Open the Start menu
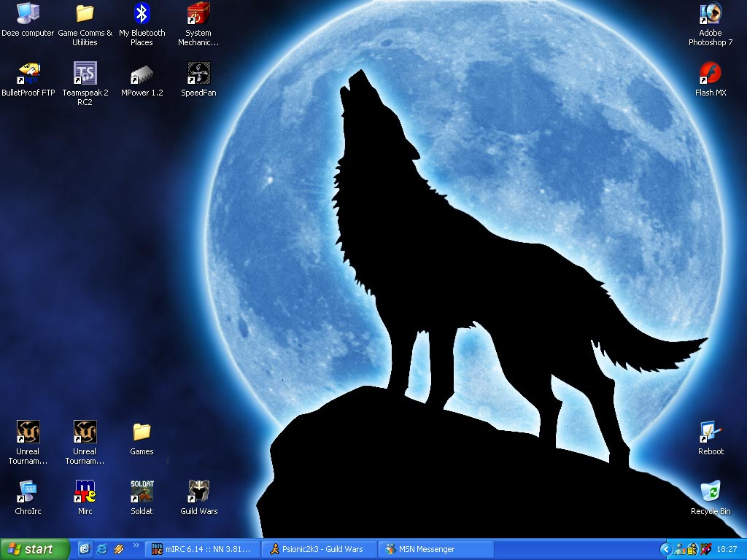The image size is (747, 560). pos(34,549)
